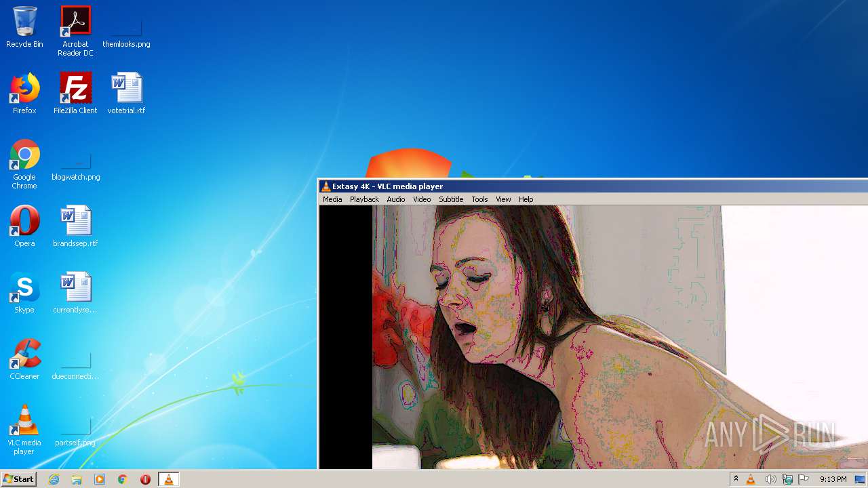Select the Skype desktop shortcut
This screenshot has width=868, height=488.
click(x=24, y=293)
